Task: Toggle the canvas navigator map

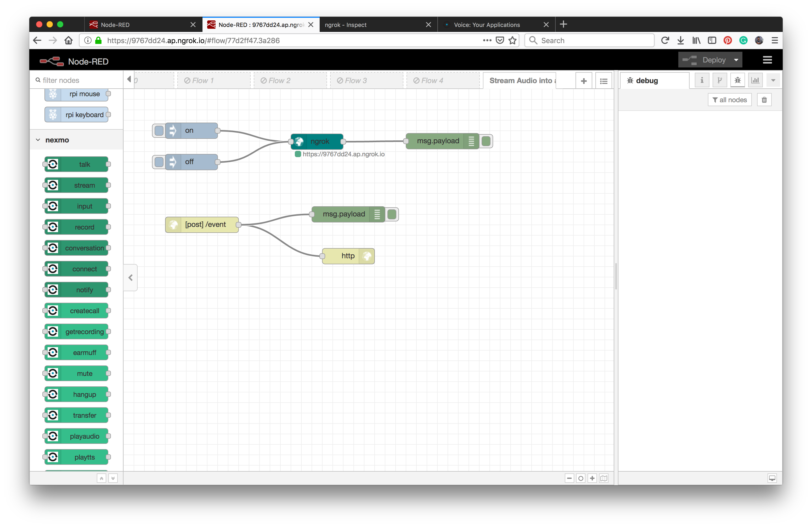Action: coord(604,478)
